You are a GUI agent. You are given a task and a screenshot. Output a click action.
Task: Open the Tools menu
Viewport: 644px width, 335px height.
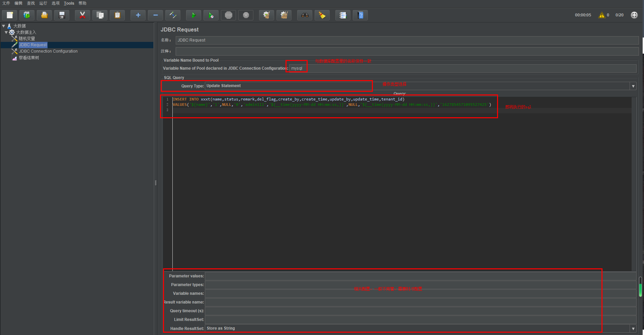[x=69, y=3]
